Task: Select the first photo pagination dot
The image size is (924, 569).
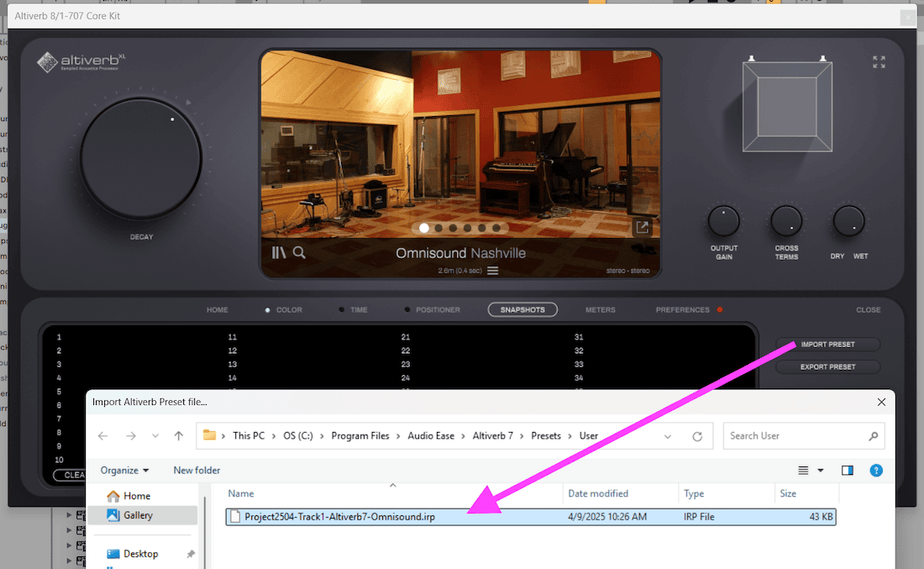Action: click(423, 228)
